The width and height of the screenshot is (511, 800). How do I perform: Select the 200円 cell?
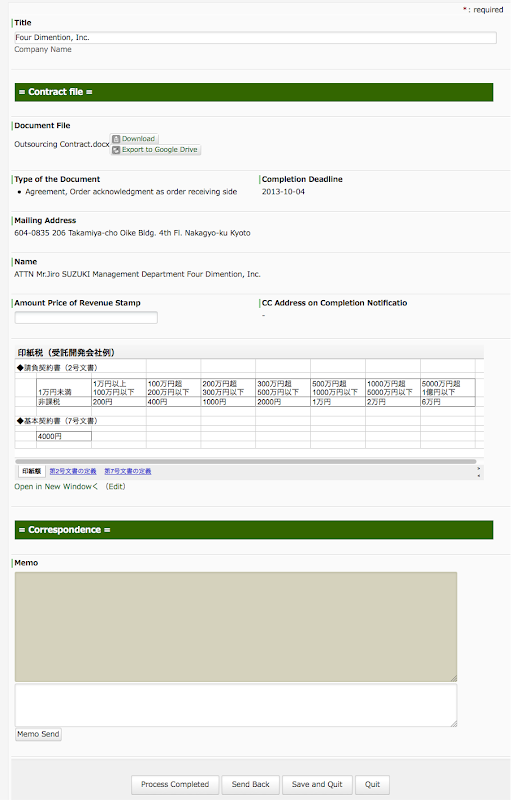[x=119, y=402]
